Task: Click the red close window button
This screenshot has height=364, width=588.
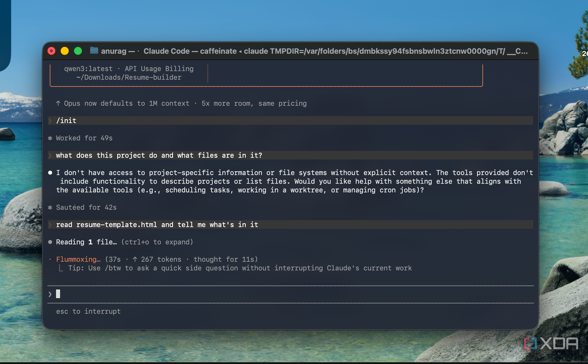Action: point(51,51)
